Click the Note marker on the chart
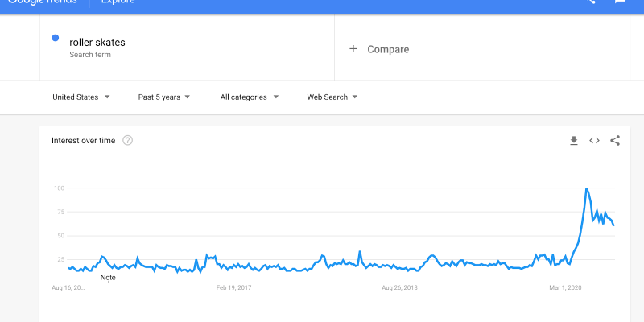644x322 pixels. (108, 278)
